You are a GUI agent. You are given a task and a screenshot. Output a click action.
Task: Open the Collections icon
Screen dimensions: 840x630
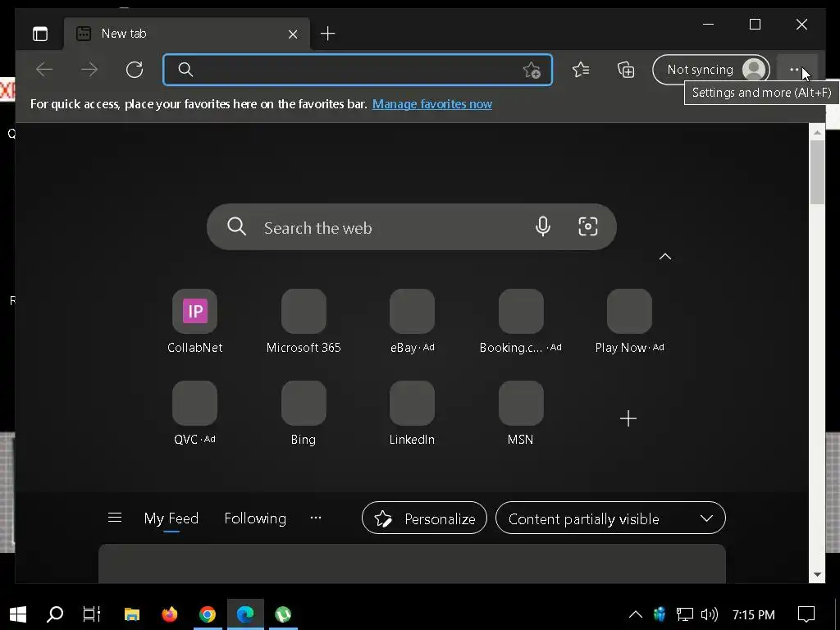click(x=626, y=70)
